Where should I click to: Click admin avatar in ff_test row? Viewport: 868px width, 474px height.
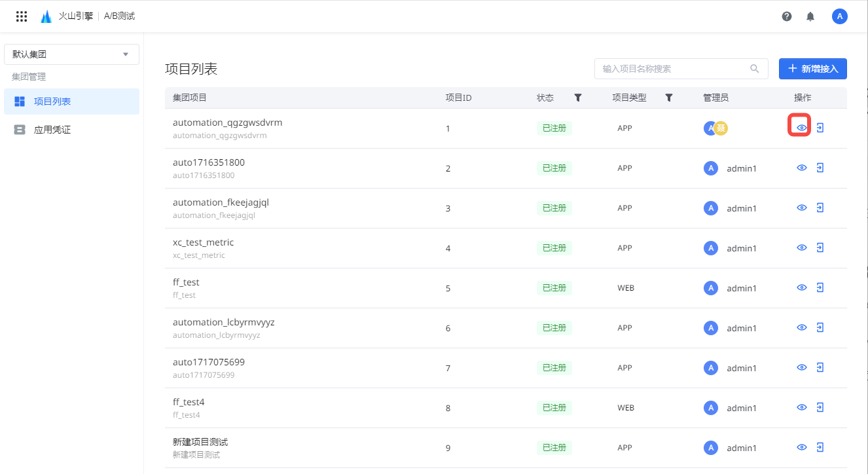click(x=711, y=288)
